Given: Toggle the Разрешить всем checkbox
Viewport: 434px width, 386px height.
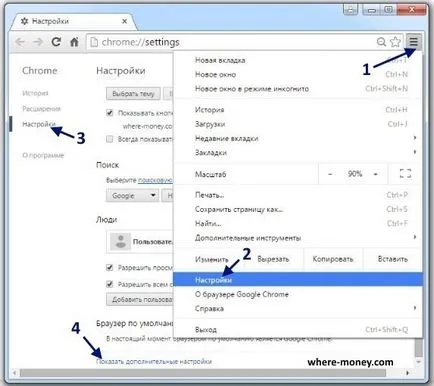Looking at the screenshot, I should click(109, 284).
